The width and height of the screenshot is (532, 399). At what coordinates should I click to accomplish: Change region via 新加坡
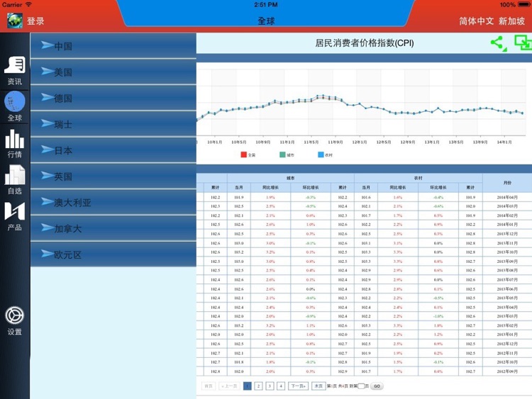511,21
